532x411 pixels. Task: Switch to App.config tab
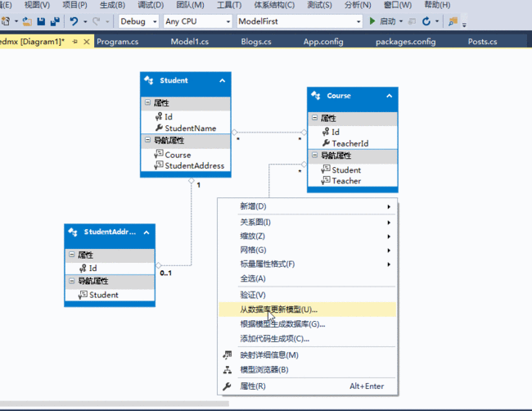323,42
